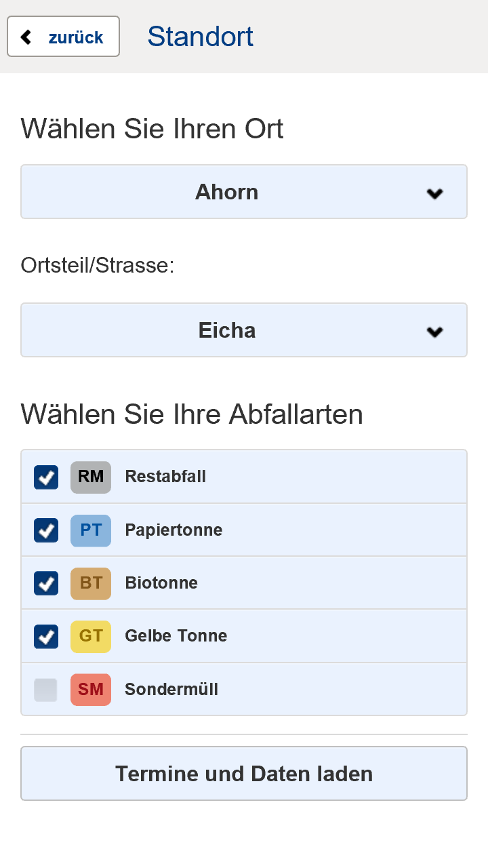The height and width of the screenshot is (868, 488).
Task: Uncheck the Restabfall checkbox
Action: point(46,477)
